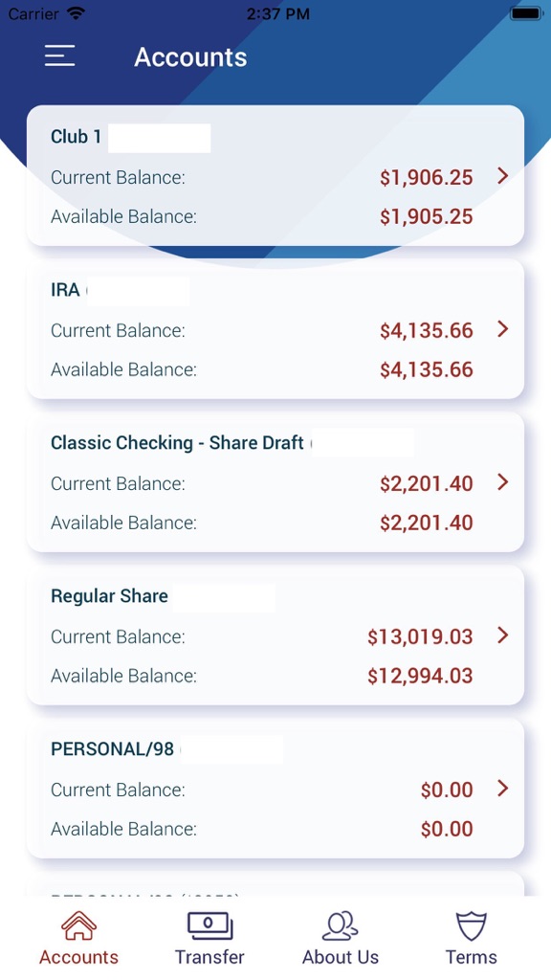Tap the battery indicator icon
The image size is (551, 980).
click(527, 13)
